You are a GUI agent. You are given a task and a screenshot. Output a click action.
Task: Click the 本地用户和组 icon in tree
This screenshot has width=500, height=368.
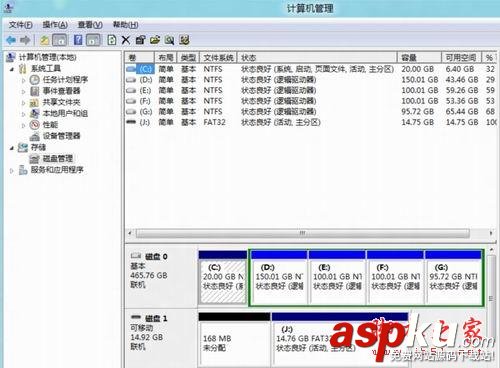pyautogui.click(x=35, y=113)
